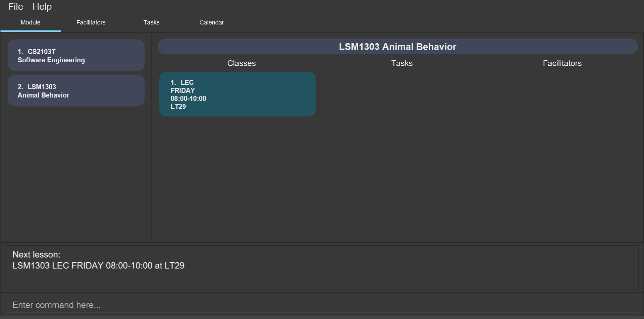The image size is (644, 319).
Task: Click the Facilitators column heading in module panel
Action: pyautogui.click(x=562, y=63)
